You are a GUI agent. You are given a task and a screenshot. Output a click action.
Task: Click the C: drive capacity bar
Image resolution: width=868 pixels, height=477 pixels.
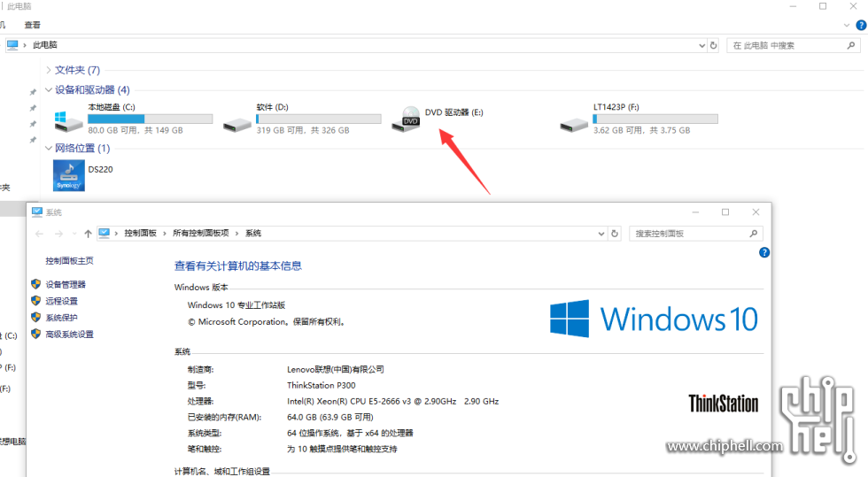click(150, 119)
